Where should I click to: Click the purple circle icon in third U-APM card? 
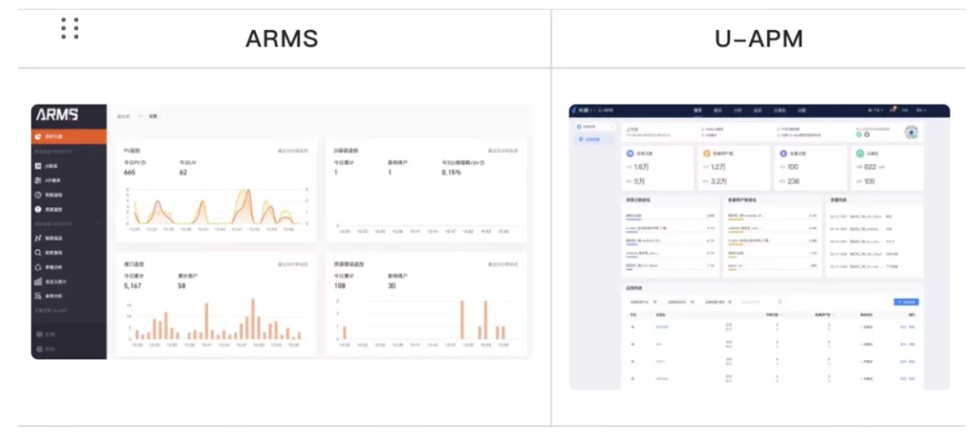(783, 154)
